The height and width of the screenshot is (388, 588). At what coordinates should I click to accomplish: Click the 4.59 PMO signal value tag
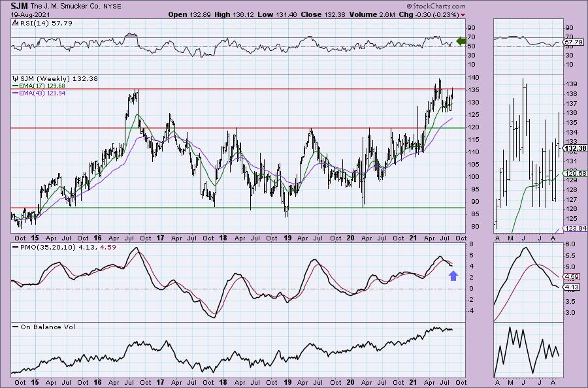point(572,277)
